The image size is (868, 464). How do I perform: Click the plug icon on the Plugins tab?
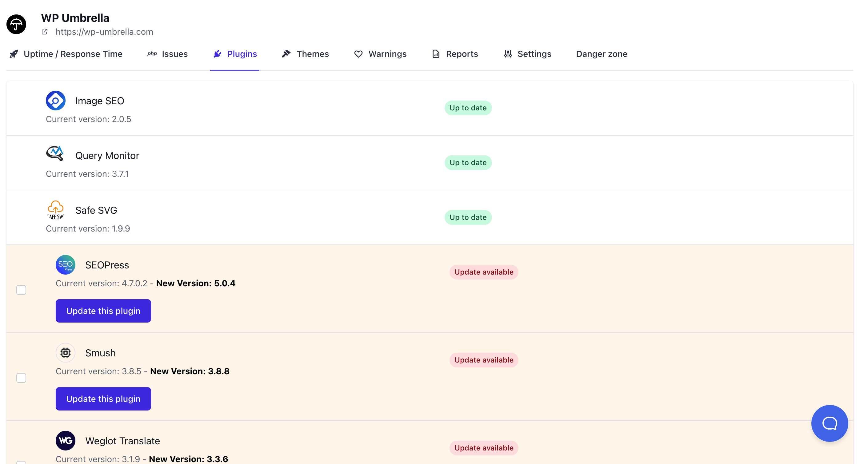[x=218, y=54]
